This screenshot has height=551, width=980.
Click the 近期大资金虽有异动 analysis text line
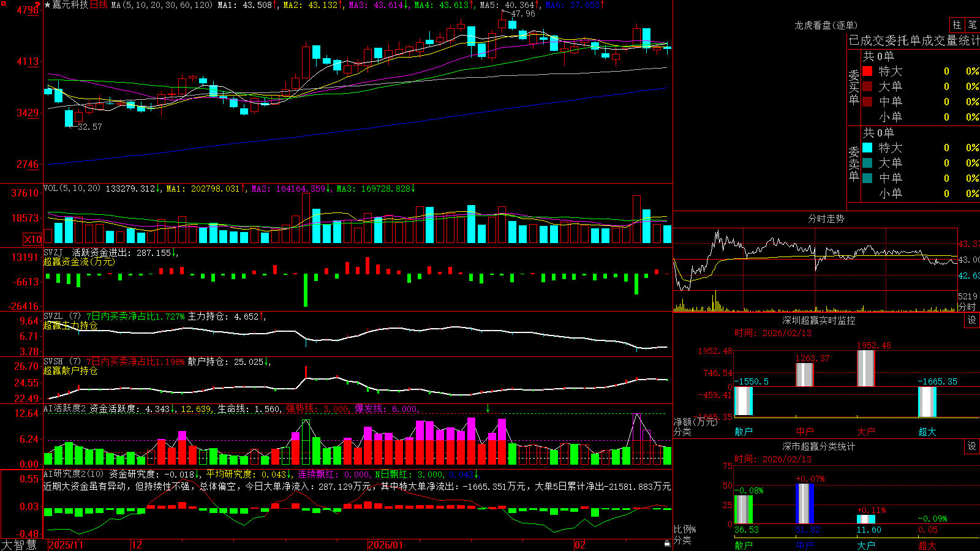[357, 486]
